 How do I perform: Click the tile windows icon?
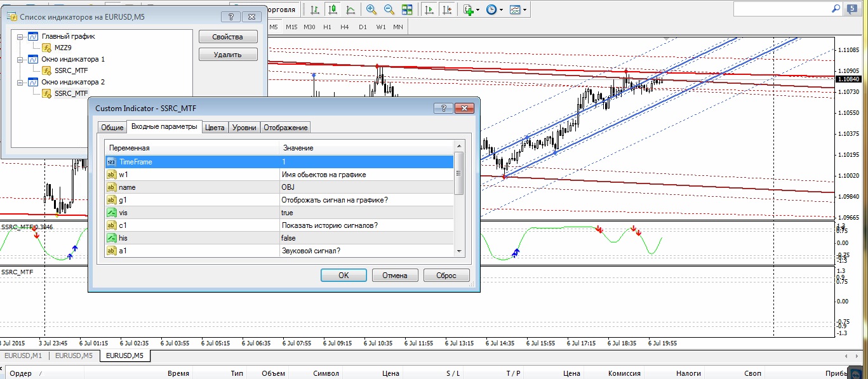point(406,10)
